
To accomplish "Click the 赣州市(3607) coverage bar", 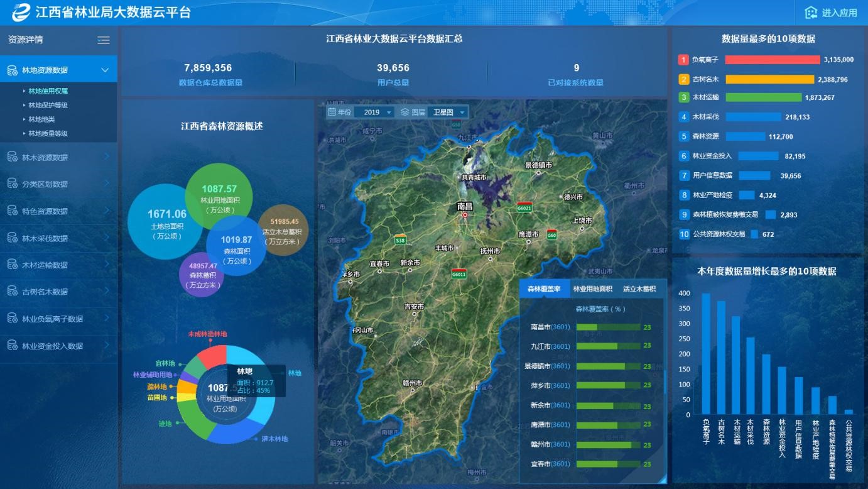I will [608, 444].
